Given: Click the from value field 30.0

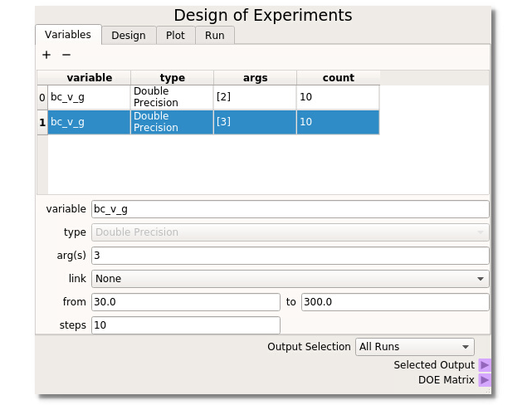Looking at the screenshot, I should point(186,302).
